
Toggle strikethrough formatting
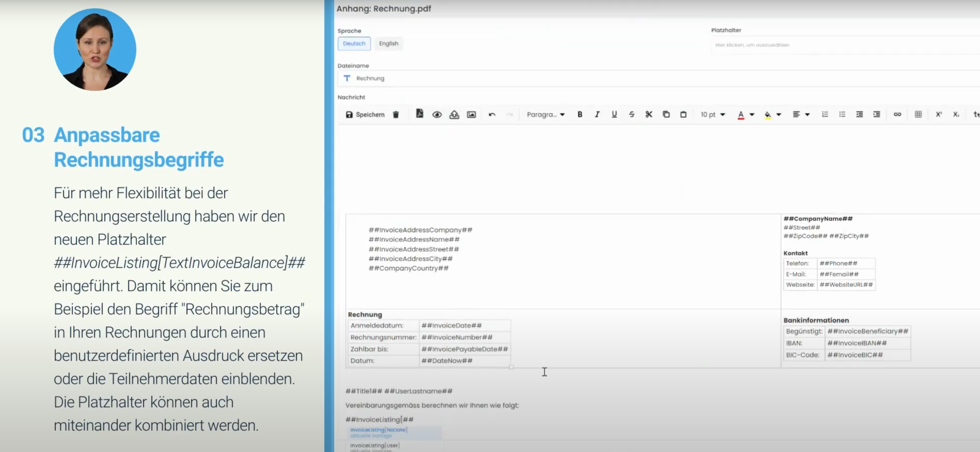point(632,114)
